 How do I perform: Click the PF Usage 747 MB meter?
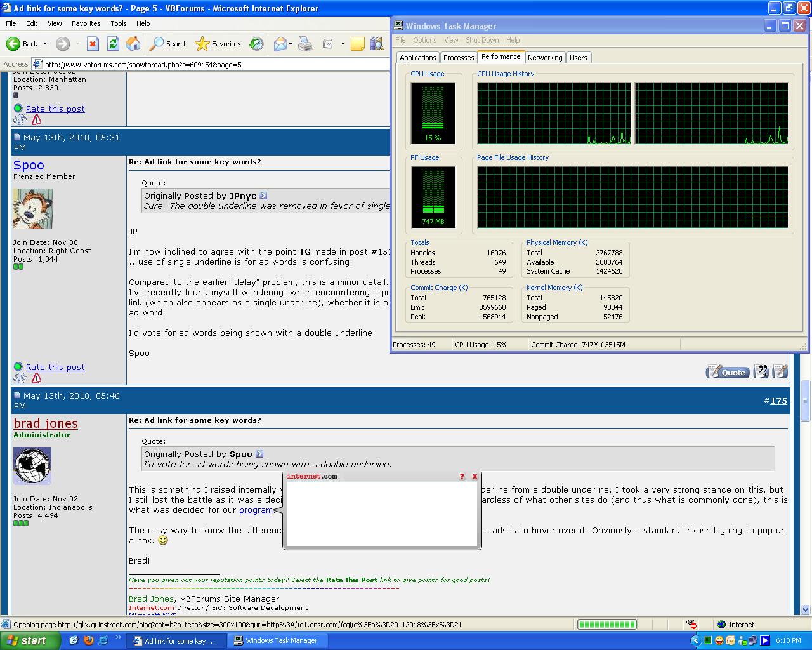pos(433,197)
